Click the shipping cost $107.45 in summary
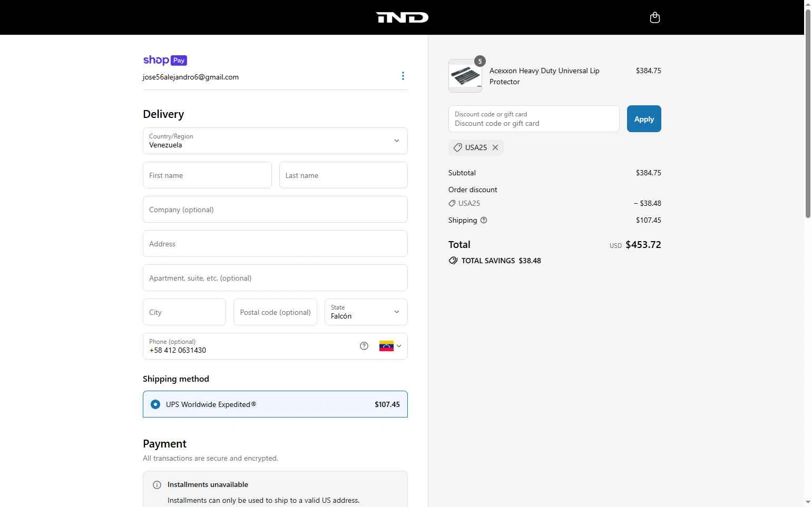Screen dimensions: 812x507 coord(648,220)
